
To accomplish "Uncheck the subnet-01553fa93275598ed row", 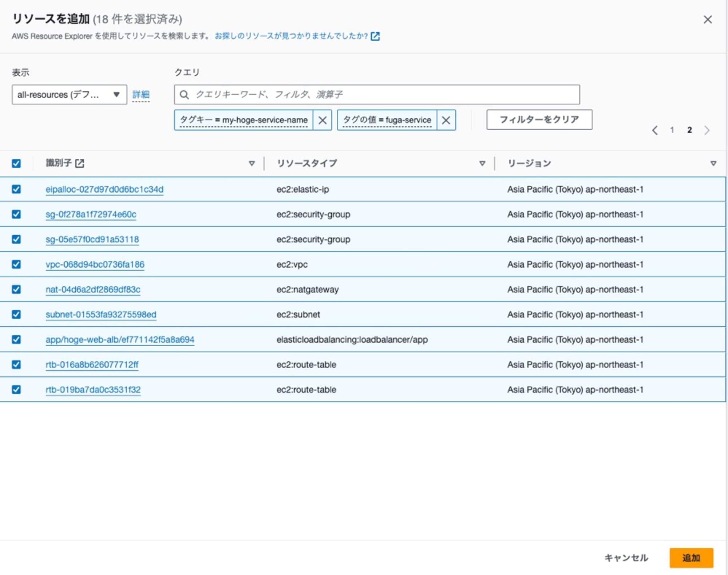I will tap(16, 314).
